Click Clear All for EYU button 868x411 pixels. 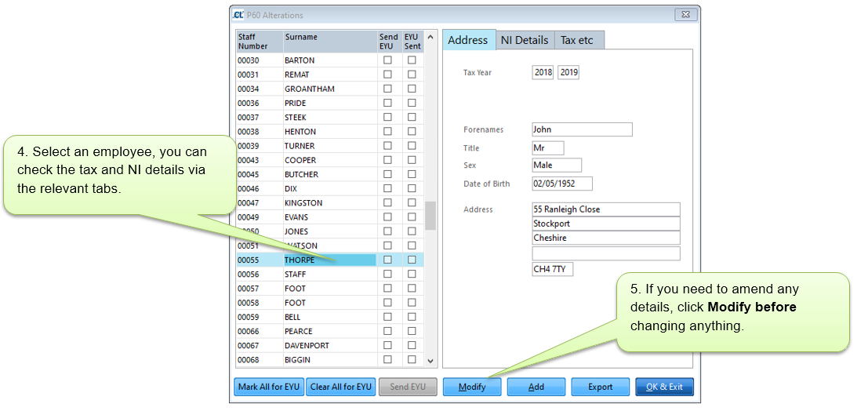point(340,387)
